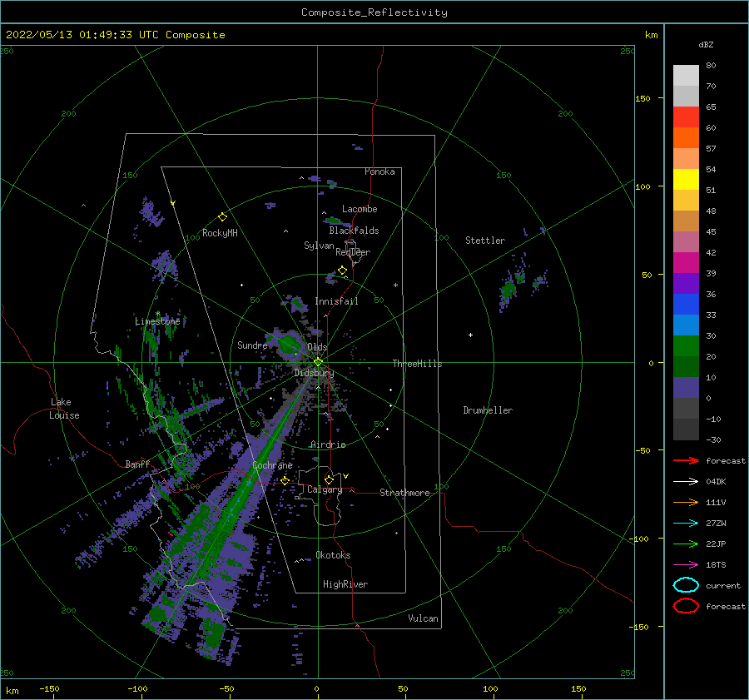749x700 pixels.
Task: Click the Olds town label
Action: [x=317, y=347]
